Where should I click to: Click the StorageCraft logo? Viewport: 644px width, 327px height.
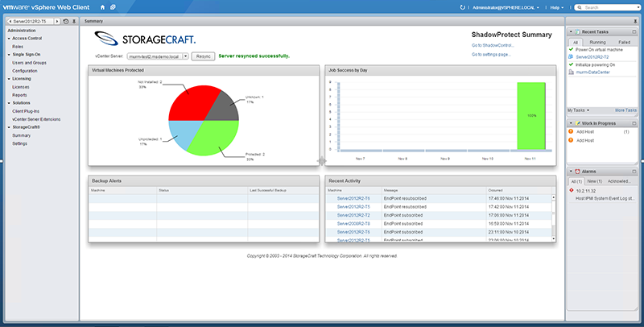click(x=145, y=39)
